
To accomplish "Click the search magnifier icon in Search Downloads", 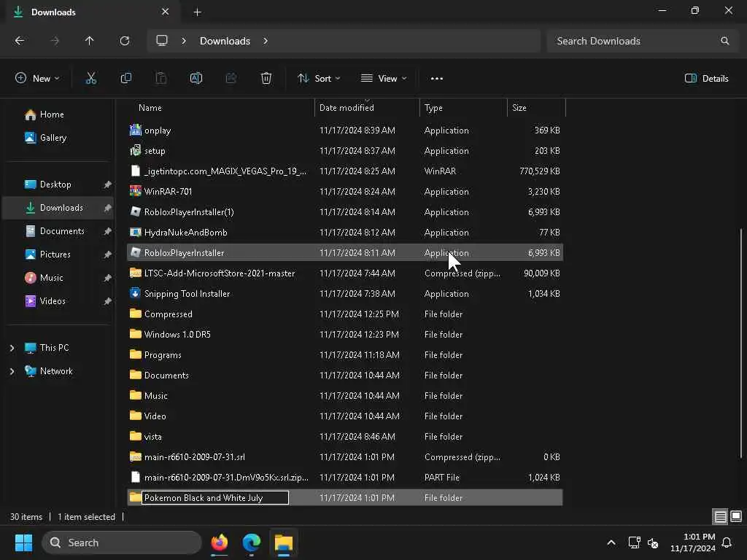I will pos(724,41).
